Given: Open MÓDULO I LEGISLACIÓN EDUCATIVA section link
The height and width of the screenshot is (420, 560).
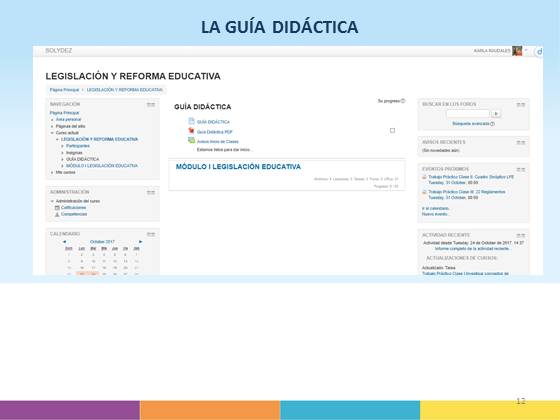Looking at the screenshot, I should [238, 167].
